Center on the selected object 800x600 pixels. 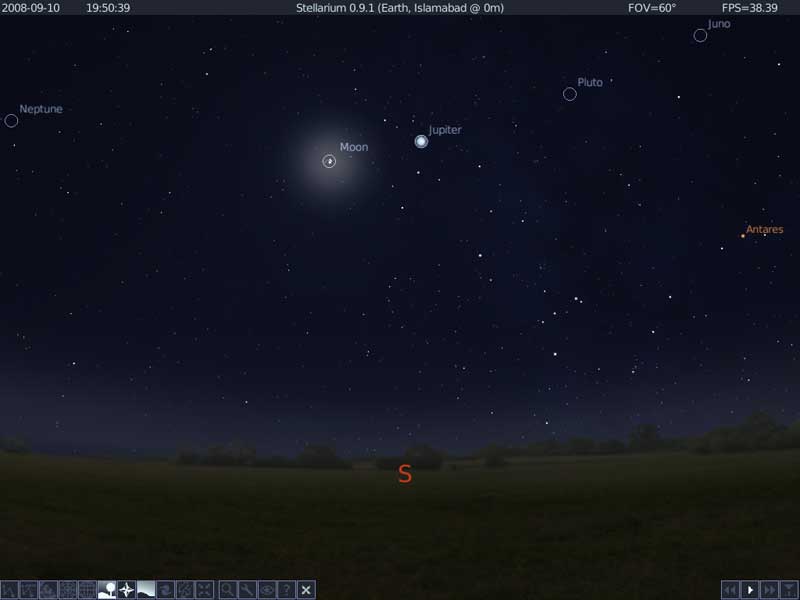click(x=204, y=590)
